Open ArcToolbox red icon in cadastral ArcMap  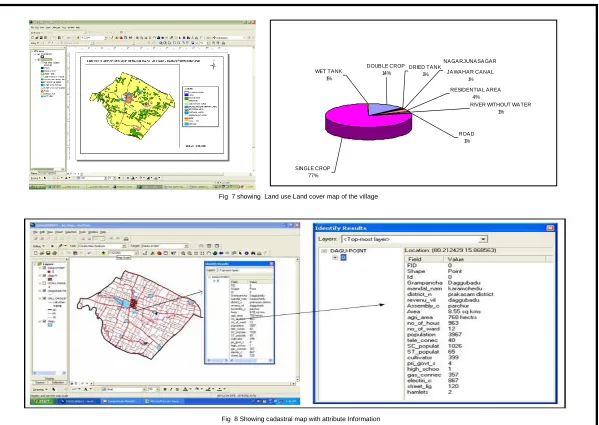click(x=159, y=253)
